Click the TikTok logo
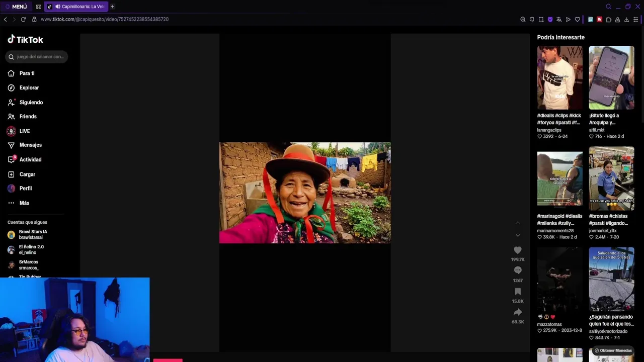The image size is (644, 362). pos(25,40)
